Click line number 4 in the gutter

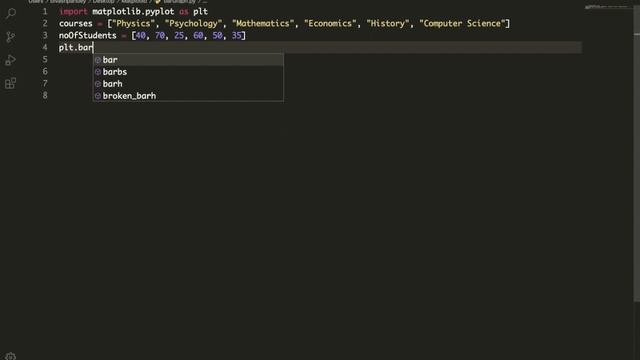click(x=45, y=47)
